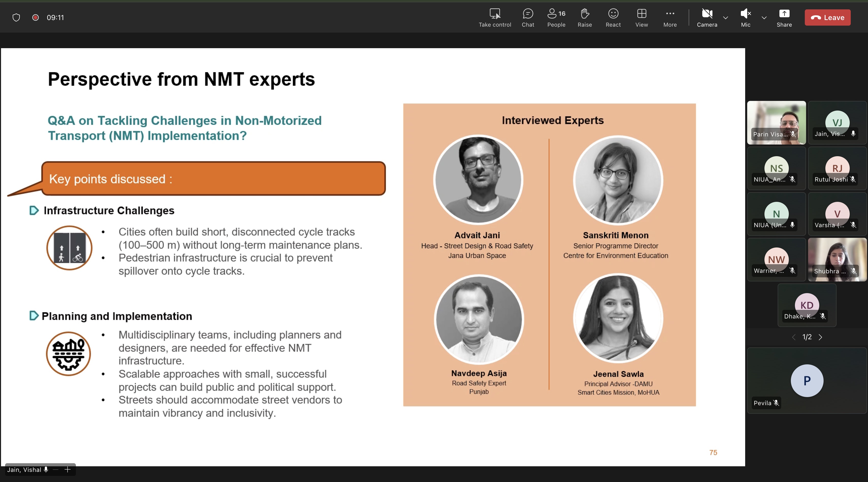Click mic icon beside Jain, Vishal label
The width and height of the screenshot is (868, 482).
46,470
